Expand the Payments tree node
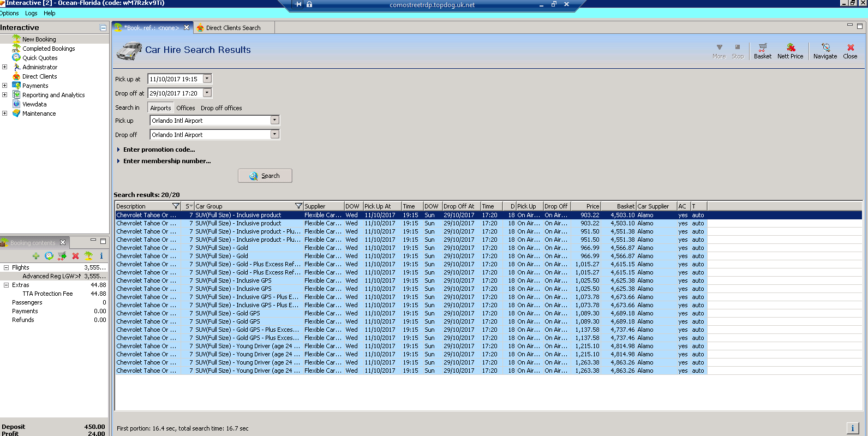This screenshot has height=436, width=868. [4, 85]
